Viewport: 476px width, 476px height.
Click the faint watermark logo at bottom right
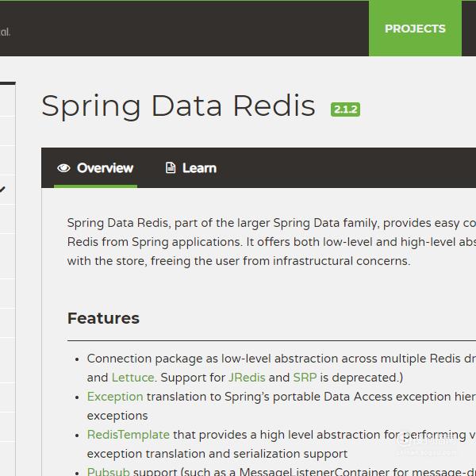click(x=427, y=443)
